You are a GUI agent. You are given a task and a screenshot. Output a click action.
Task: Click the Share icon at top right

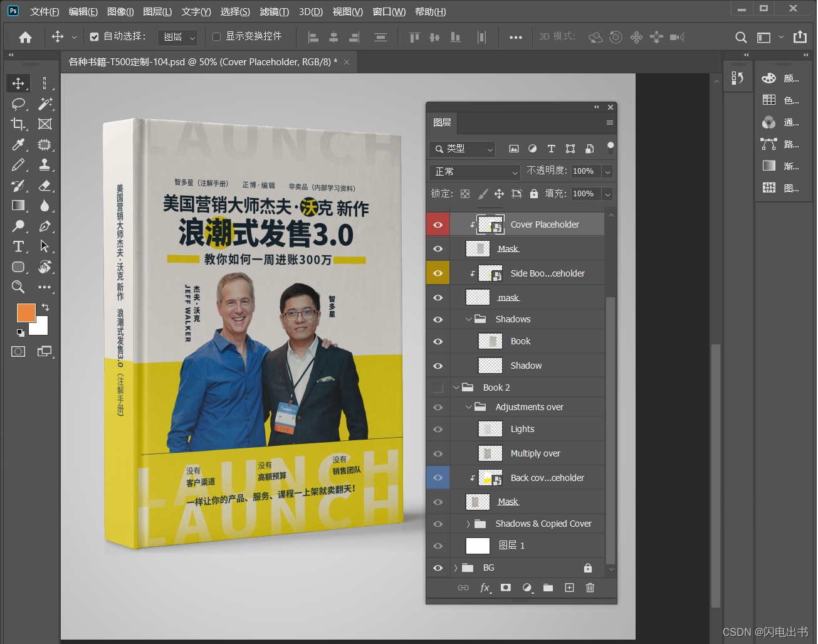tap(800, 37)
